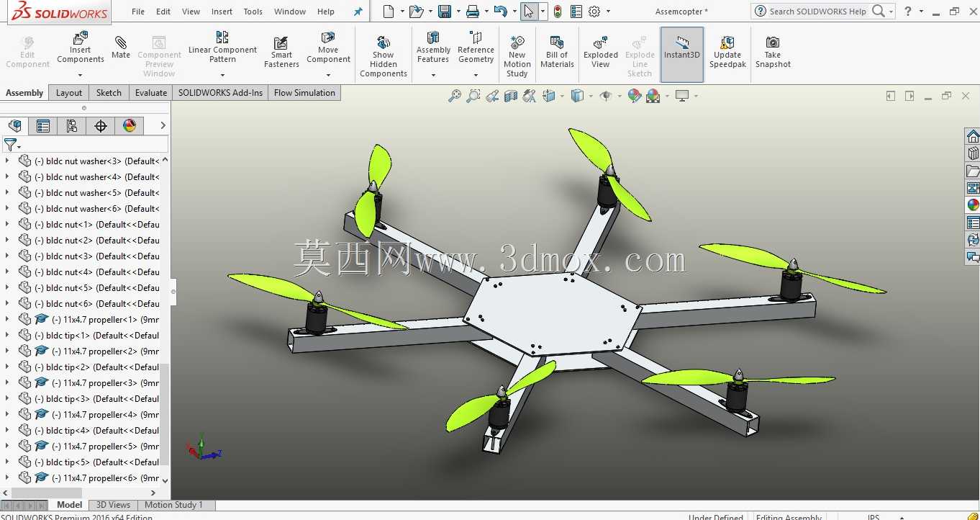The width and height of the screenshot is (980, 520).
Task: Click the IPS unit system in status bar
Action: (x=873, y=517)
